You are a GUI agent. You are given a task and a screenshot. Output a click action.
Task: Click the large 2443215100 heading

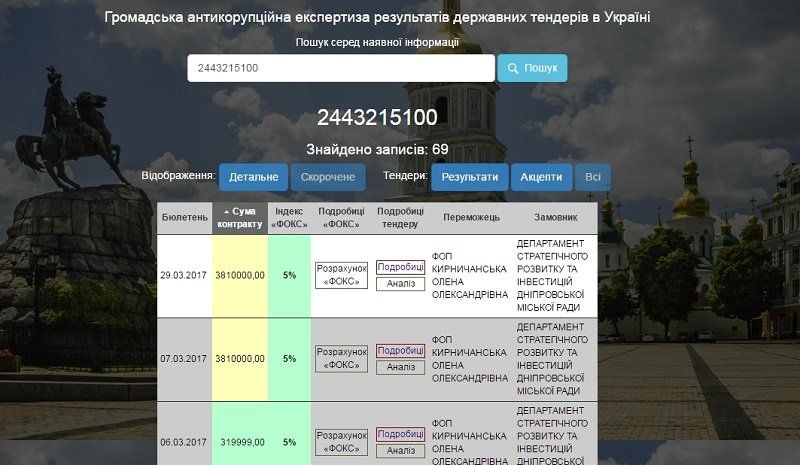(x=377, y=117)
